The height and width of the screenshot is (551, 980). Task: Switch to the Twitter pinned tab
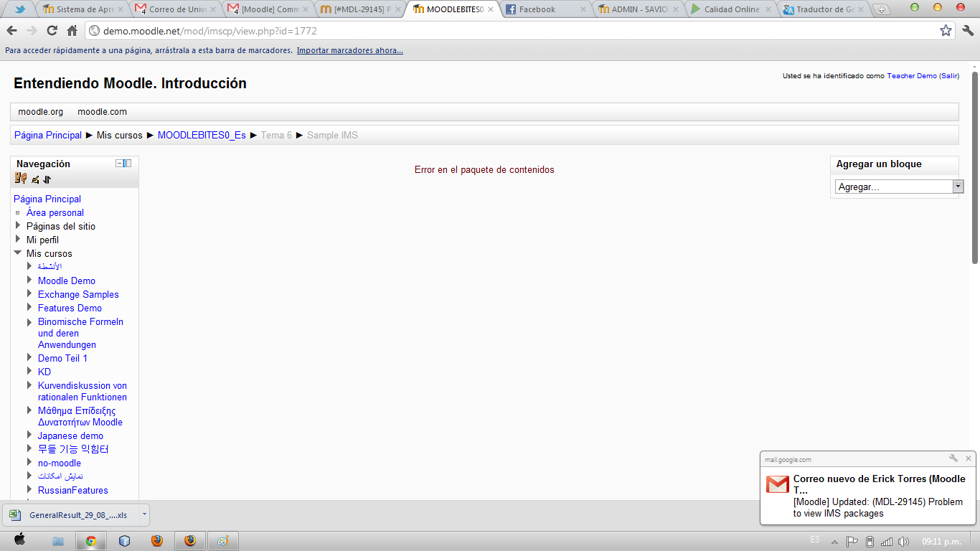19,9
